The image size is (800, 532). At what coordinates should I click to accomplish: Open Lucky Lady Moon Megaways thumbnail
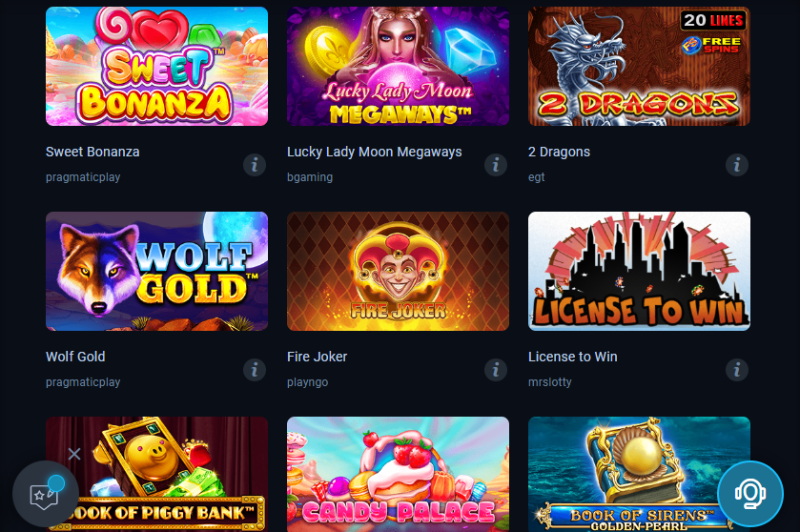tap(398, 67)
